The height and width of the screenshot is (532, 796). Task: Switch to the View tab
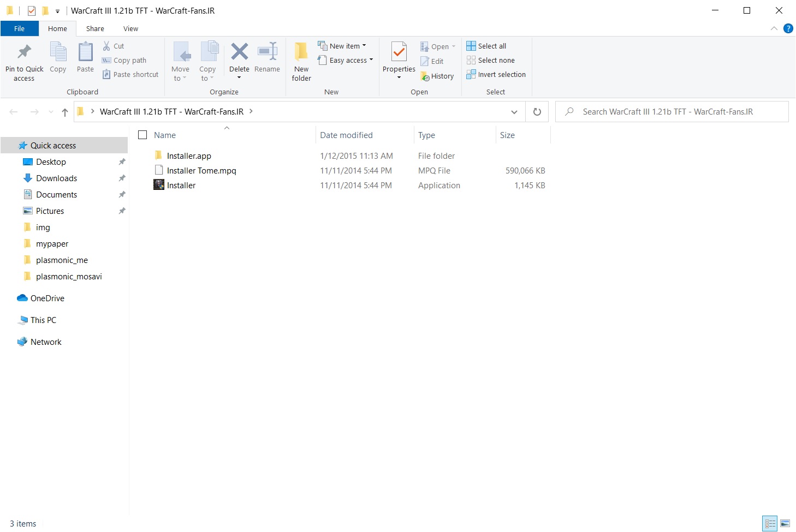pyautogui.click(x=130, y=28)
